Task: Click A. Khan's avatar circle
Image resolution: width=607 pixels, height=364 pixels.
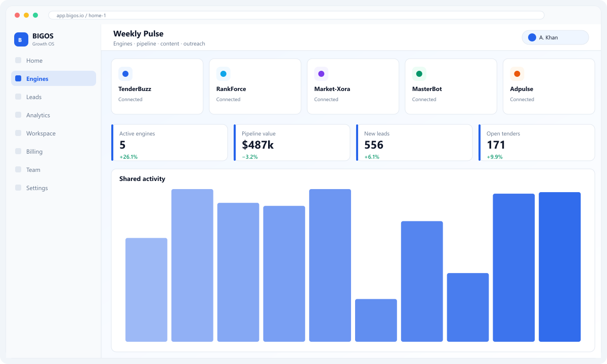Action: pos(532,37)
